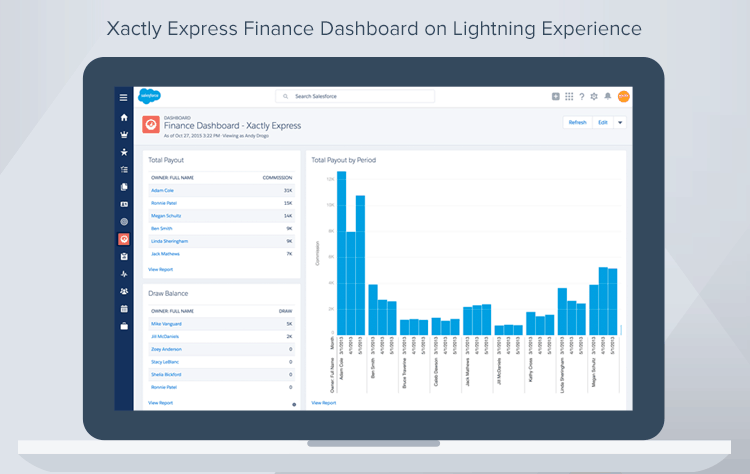The image size is (750, 474).
Task: Open the notifications bell
Action: (607, 97)
